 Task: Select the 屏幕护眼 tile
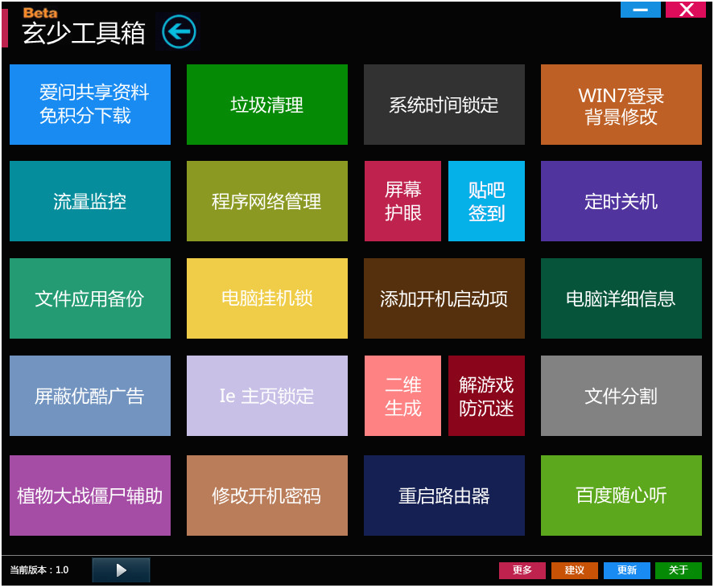(402, 201)
